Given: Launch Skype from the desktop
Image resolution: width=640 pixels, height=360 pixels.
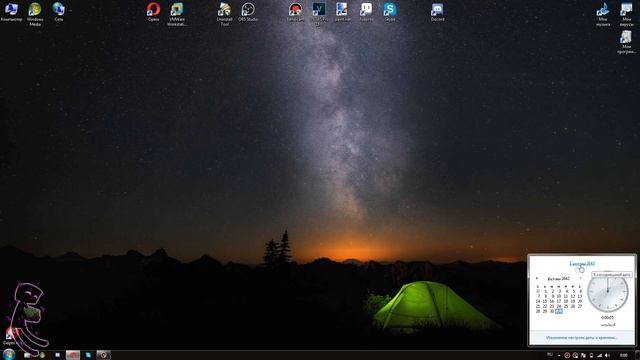Looking at the screenshot, I should point(390,11).
